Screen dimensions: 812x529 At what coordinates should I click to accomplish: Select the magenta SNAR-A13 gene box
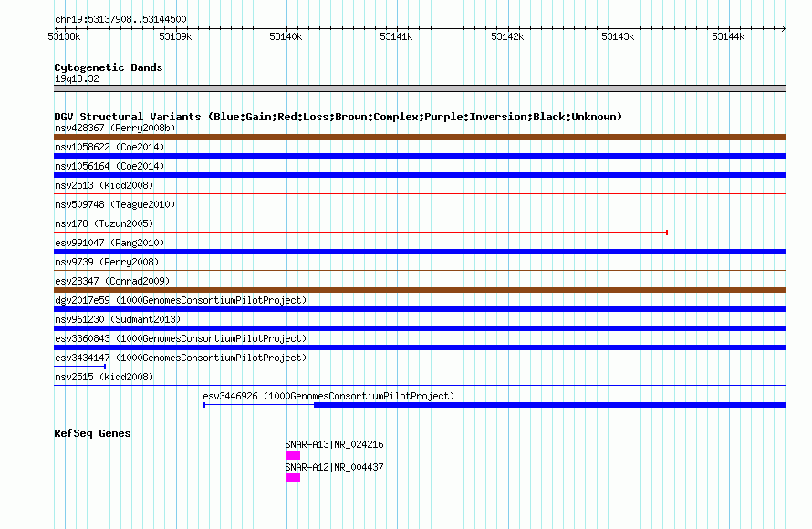coord(293,455)
